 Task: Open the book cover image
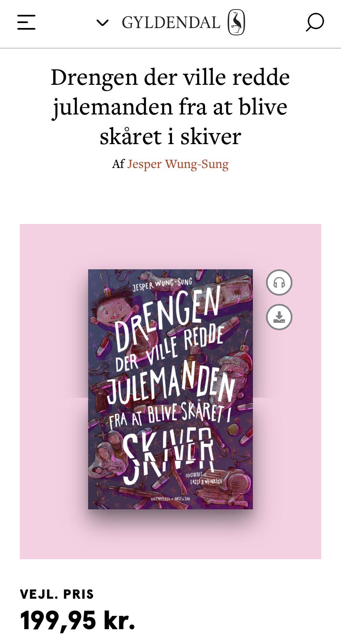(x=170, y=389)
